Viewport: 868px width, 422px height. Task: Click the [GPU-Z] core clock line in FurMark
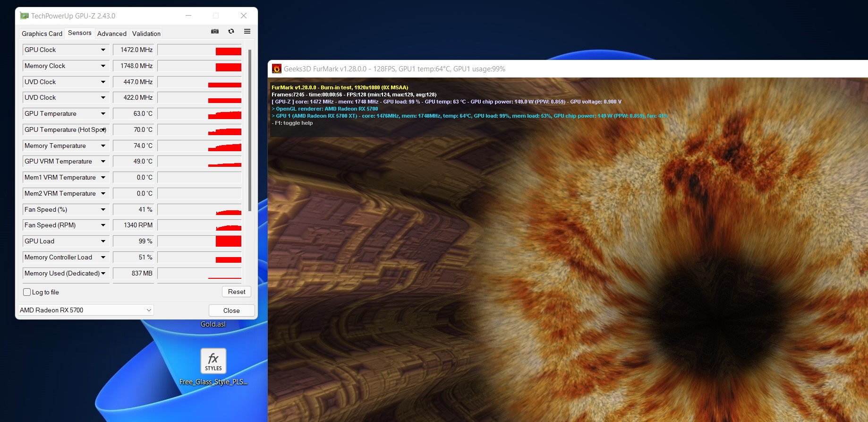pyautogui.click(x=447, y=102)
